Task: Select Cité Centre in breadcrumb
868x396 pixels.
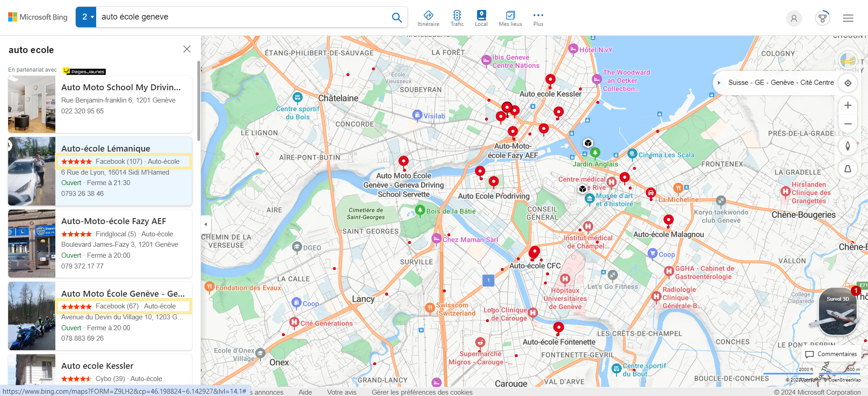Action: (x=817, y=83)
